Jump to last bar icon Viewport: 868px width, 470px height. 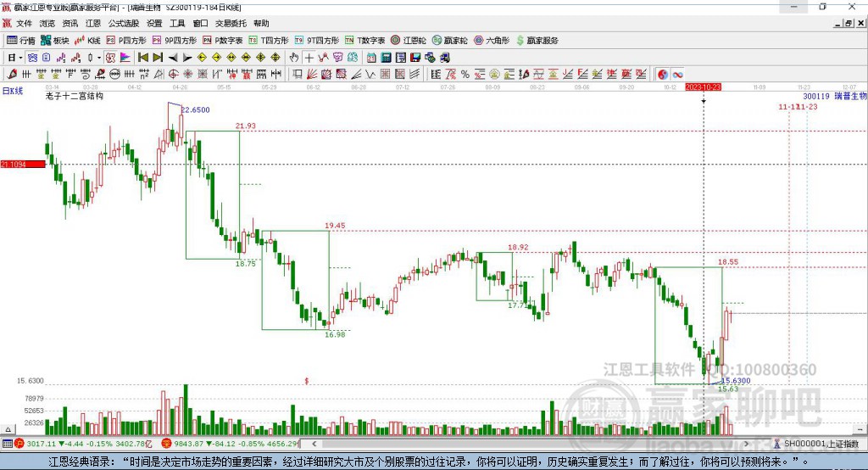158,58
